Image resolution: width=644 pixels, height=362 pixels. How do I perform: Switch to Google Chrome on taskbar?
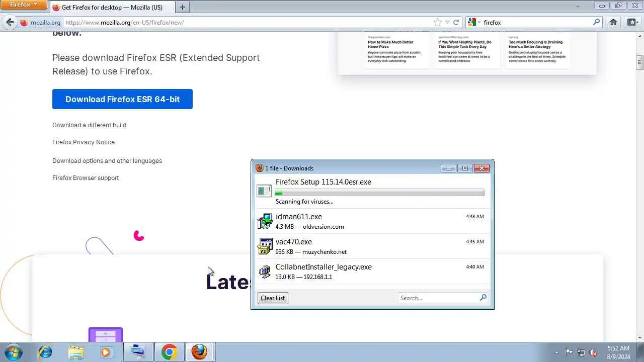[169, 352]
